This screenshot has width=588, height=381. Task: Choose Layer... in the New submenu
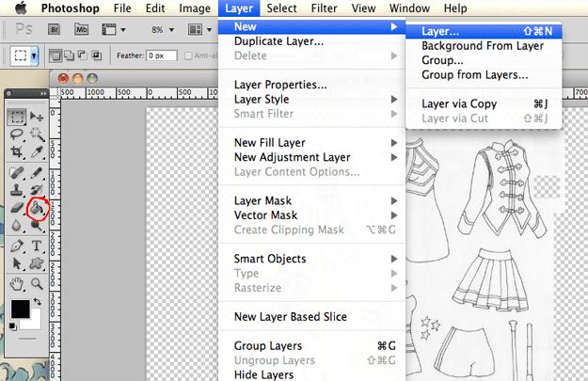click(x=484, y=31)
